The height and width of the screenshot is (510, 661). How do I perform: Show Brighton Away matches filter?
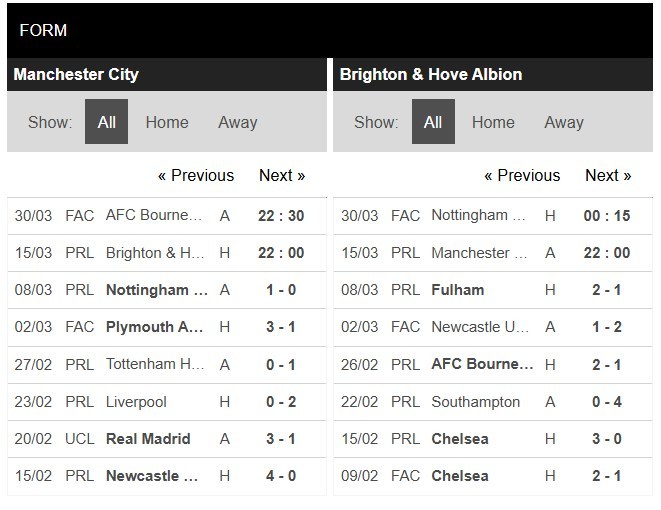point(564,122)
